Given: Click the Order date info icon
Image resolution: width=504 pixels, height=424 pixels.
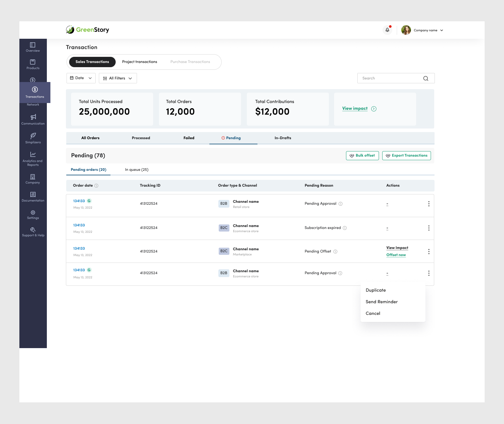Looking at the screenshot, I should click(96, 186).
